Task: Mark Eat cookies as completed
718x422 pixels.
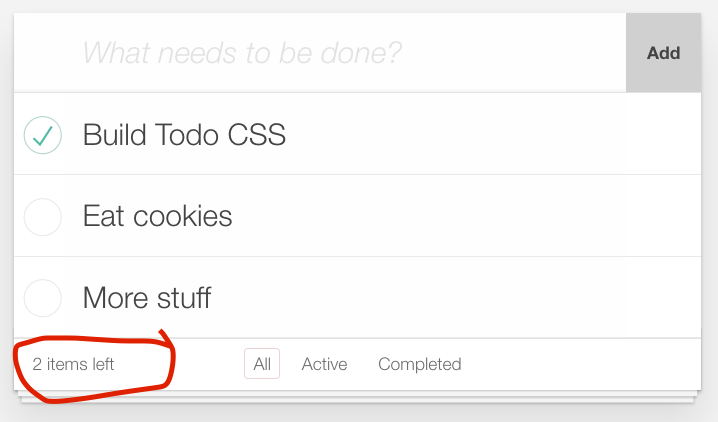Action: coord(43,217)
